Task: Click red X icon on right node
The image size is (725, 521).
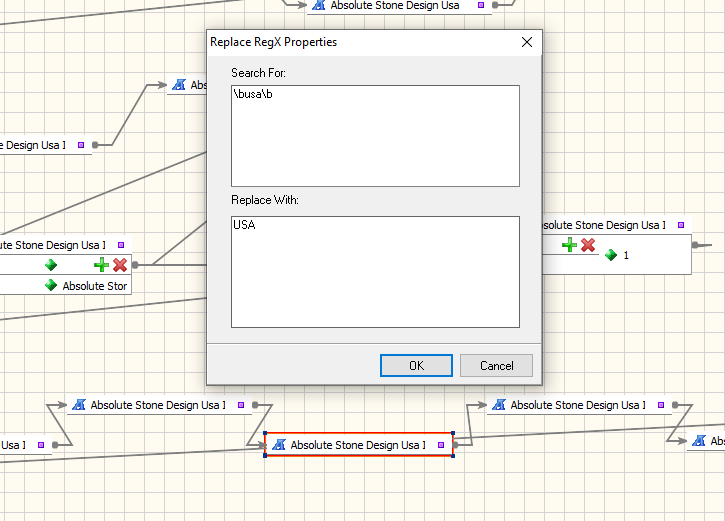Action: 588,245
